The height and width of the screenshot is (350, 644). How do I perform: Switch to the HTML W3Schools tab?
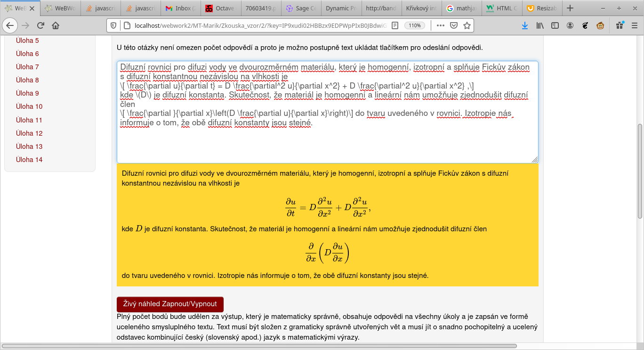pos(501,8)
